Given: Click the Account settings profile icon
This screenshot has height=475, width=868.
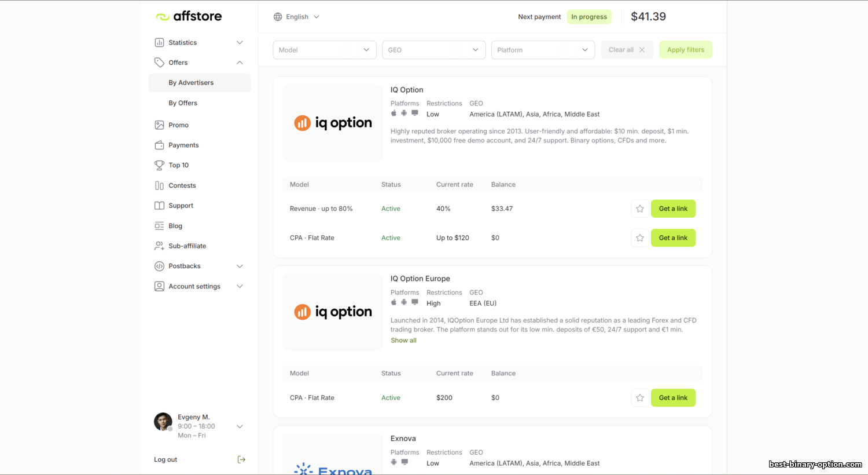Looking at the screenshot, I should (x=159, y=286).
